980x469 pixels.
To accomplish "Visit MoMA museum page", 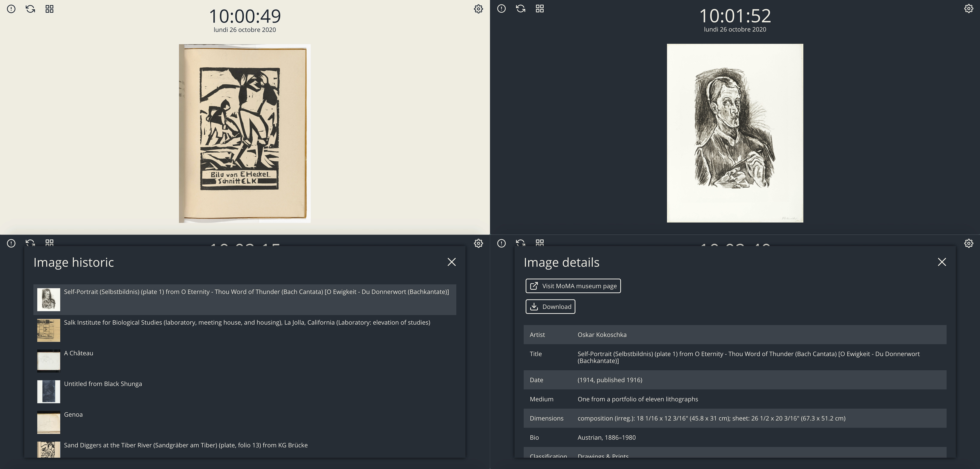I will (573, 286).
